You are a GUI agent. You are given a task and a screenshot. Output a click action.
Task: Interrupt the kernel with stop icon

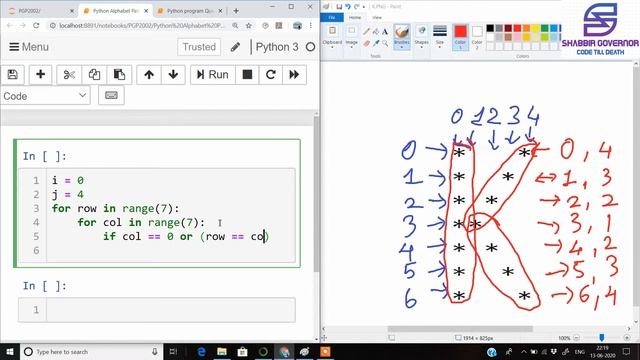(247, 75)
